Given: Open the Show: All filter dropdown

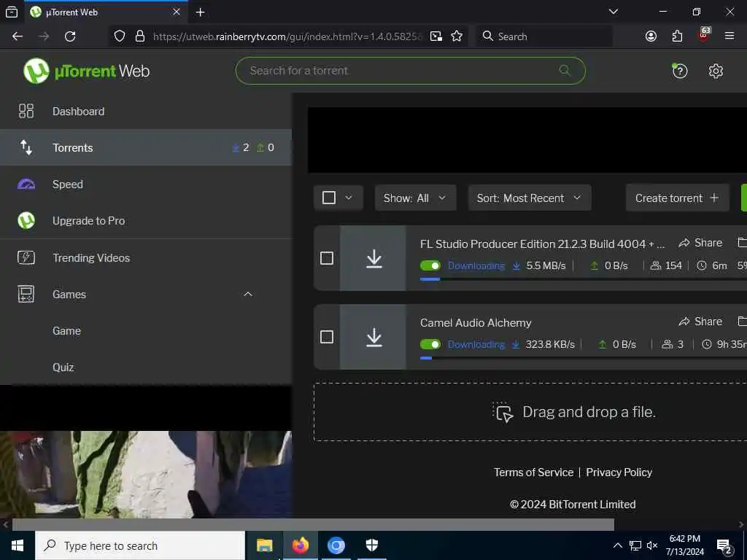Looking at the screenshot, I should [415, 198].
